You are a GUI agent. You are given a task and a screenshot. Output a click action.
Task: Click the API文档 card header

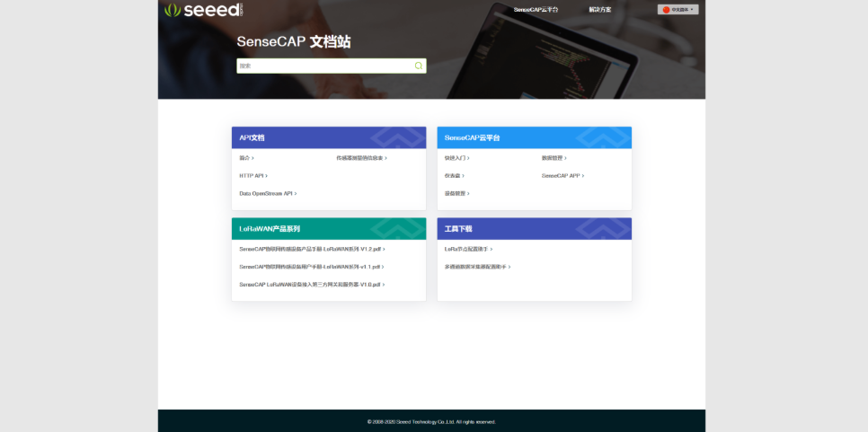(329, 137)
